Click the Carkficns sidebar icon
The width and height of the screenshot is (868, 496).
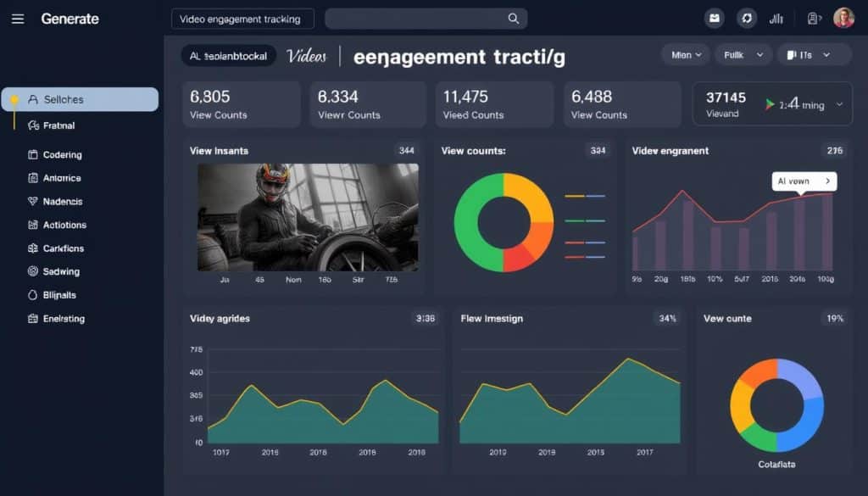pyautogui.click(x=33, y=248)
